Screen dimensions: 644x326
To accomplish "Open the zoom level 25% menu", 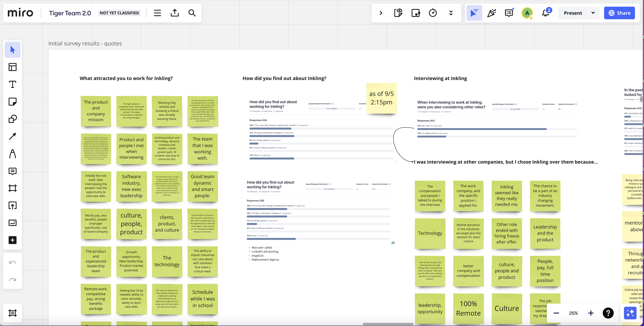I will click(x=573, y=313).
